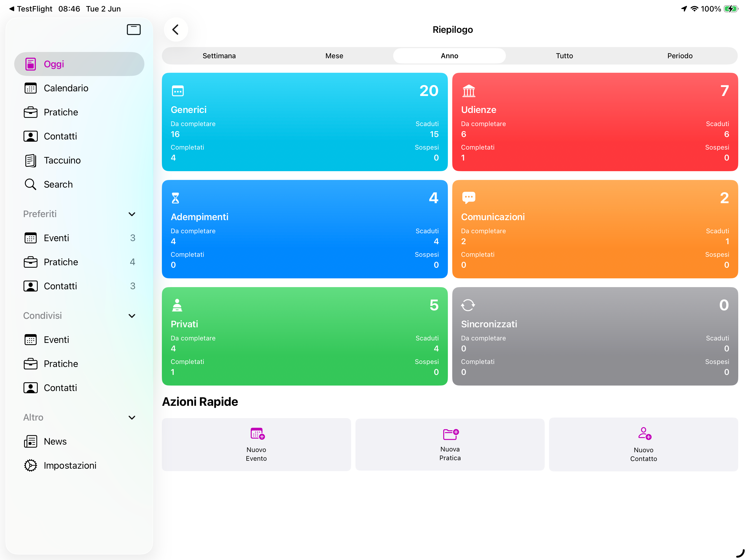Screen dimensions: 747x560
Task: Return to TestFlight via status bar
Action: click(31, 9)
